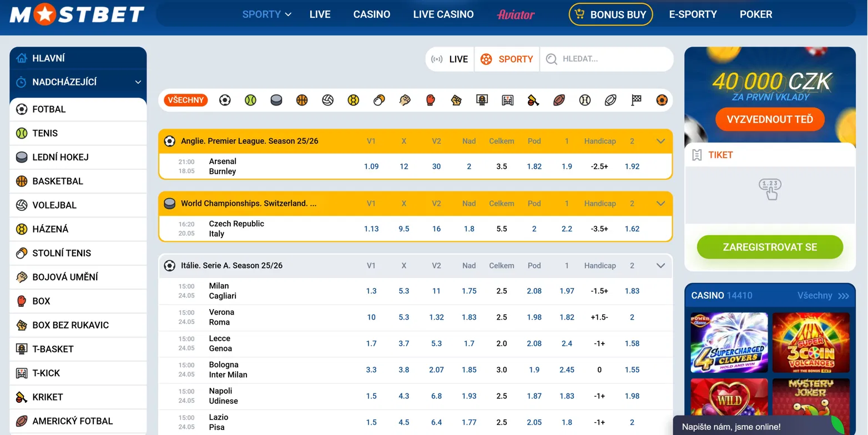Expand the NADCHÁZEJÍCÍ section in the sidebar
This screenshot has width=868, height=435.
78,82
